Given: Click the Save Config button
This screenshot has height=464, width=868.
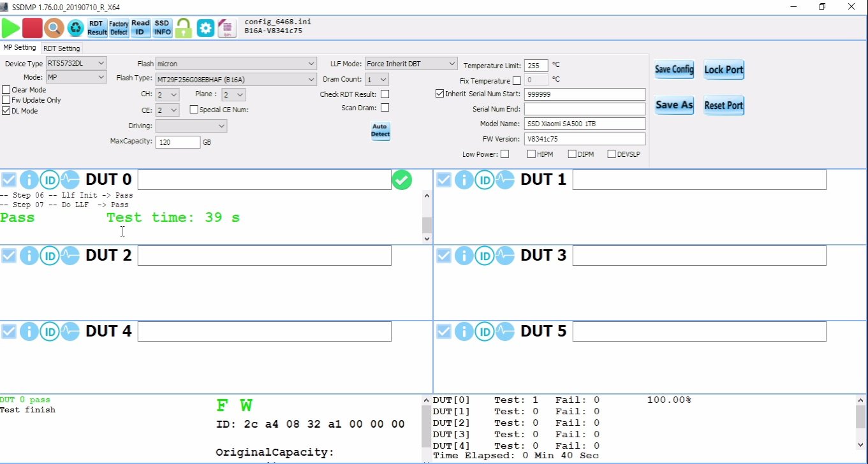Looking at the screenshot, I should [x=674, y=69].
